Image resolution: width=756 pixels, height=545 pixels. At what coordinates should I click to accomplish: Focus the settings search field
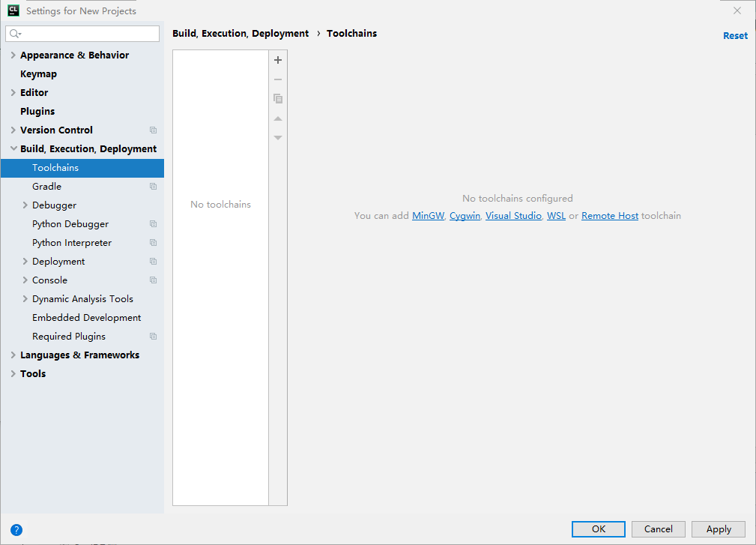pos(82,34)
